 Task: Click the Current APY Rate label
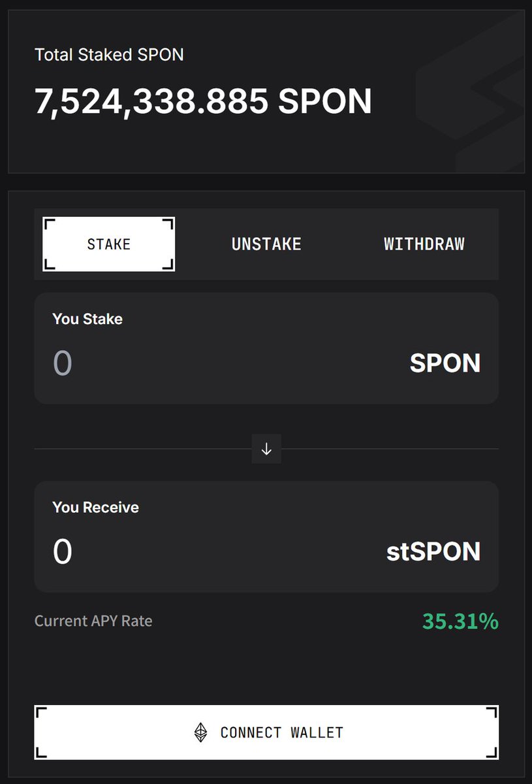[x=93, y=621]
